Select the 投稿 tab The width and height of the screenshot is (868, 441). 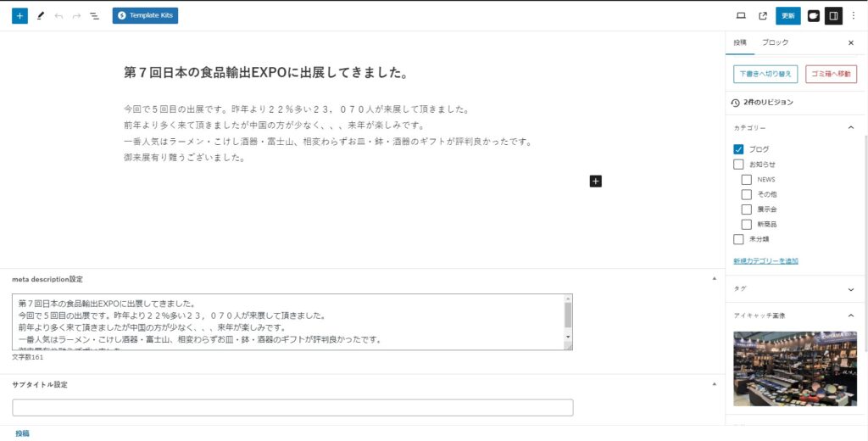coord(740,42)
